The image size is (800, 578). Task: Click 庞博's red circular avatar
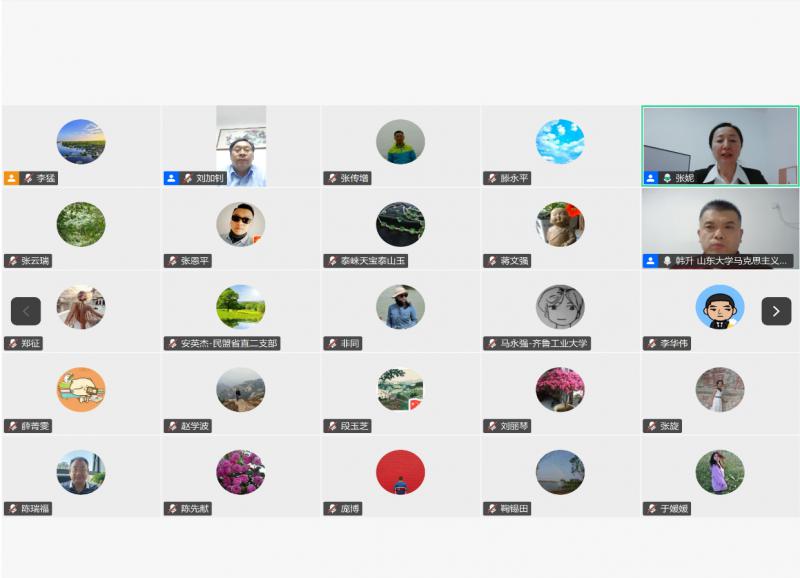click(x=400, y=472)
